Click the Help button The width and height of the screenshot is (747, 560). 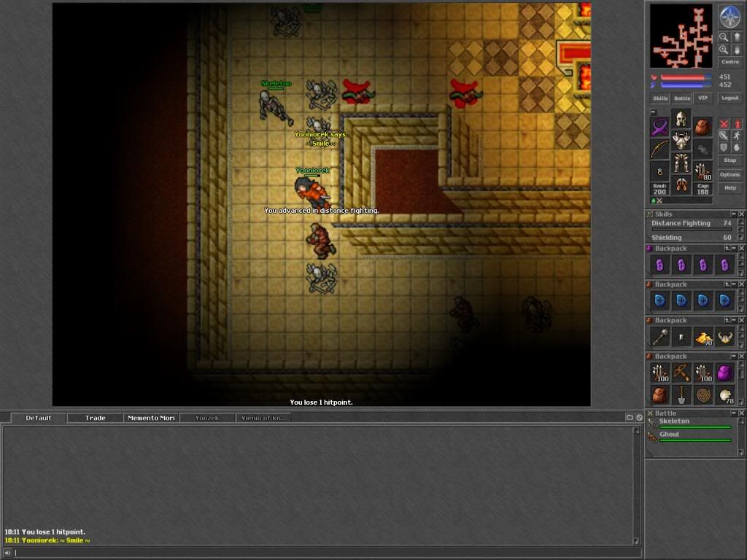(x=729, y=187)
